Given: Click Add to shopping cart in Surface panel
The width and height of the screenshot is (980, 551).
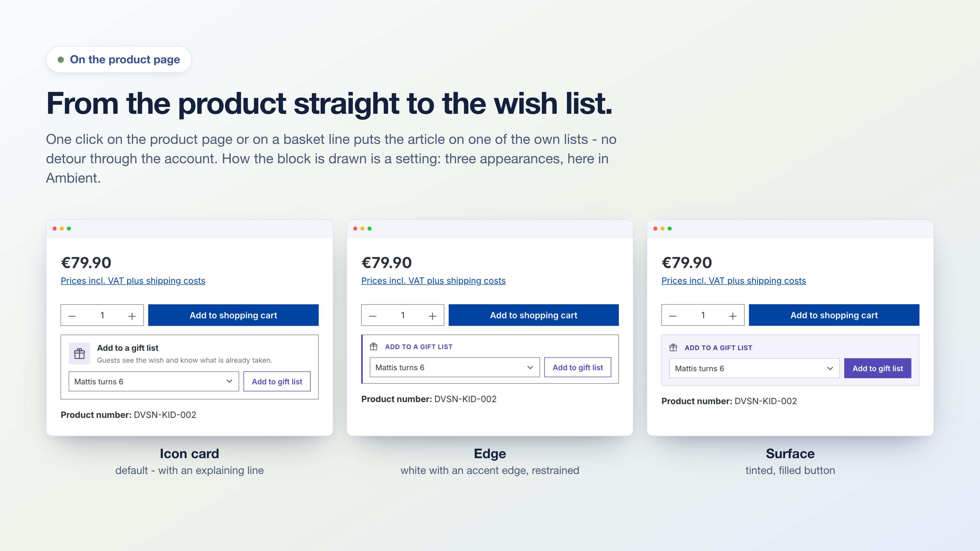Looking at the screenshot, I should pos(834,315).
